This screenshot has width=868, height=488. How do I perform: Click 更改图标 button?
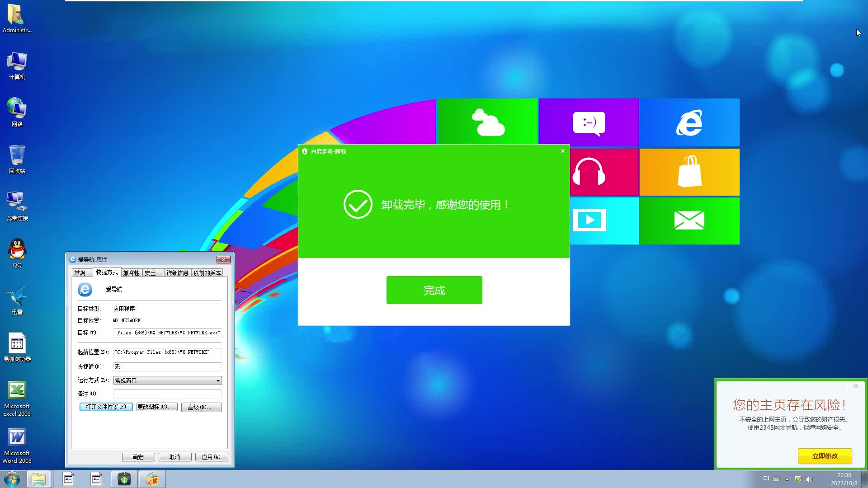[x=157, y=407]
